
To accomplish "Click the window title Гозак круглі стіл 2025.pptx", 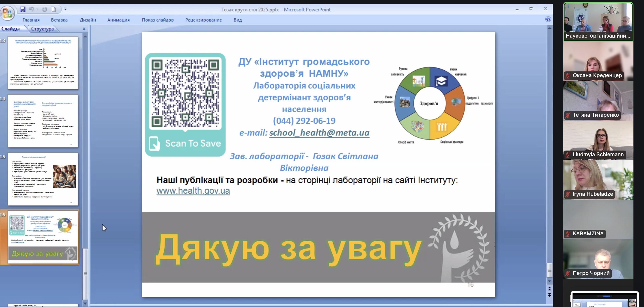I will coord(250,9).
